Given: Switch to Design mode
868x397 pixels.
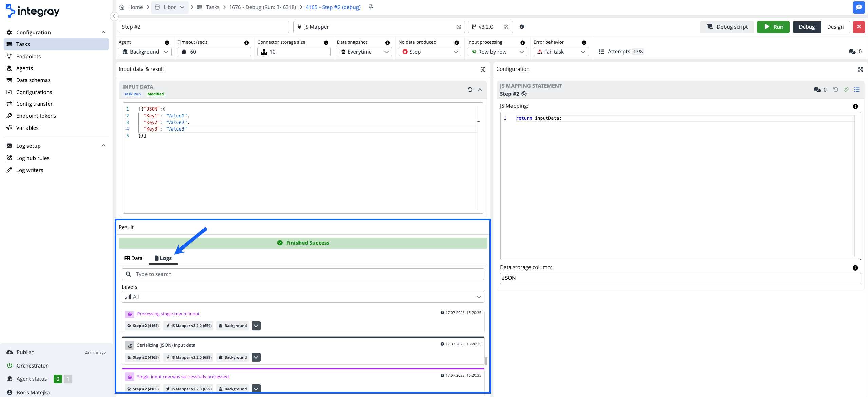Looking at the screenshot, I should pos(835,27).
